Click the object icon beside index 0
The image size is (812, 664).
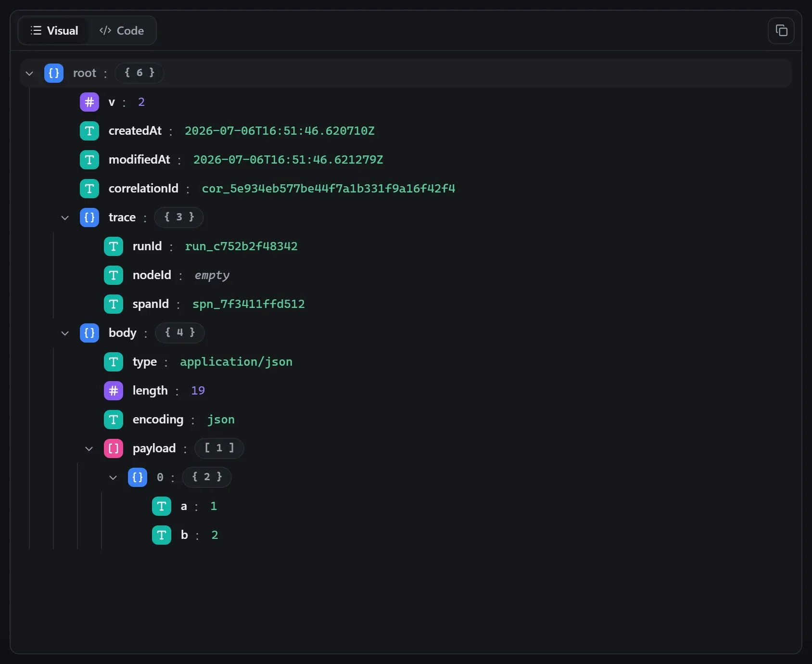[x=138, y=477]
